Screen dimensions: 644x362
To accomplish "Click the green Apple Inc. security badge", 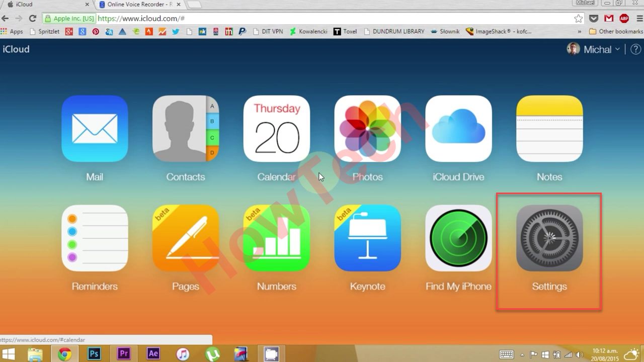I will 69,19.
